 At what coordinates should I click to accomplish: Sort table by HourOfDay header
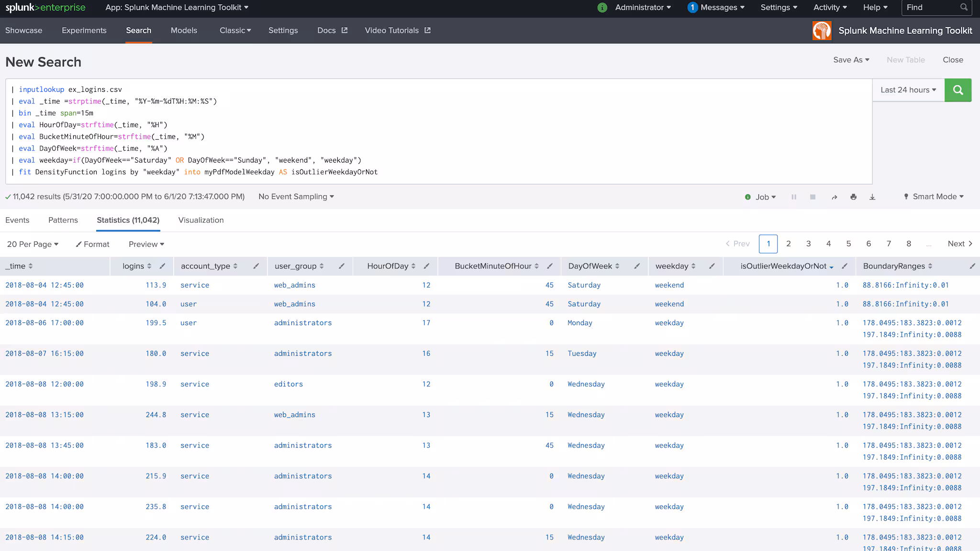391,266
